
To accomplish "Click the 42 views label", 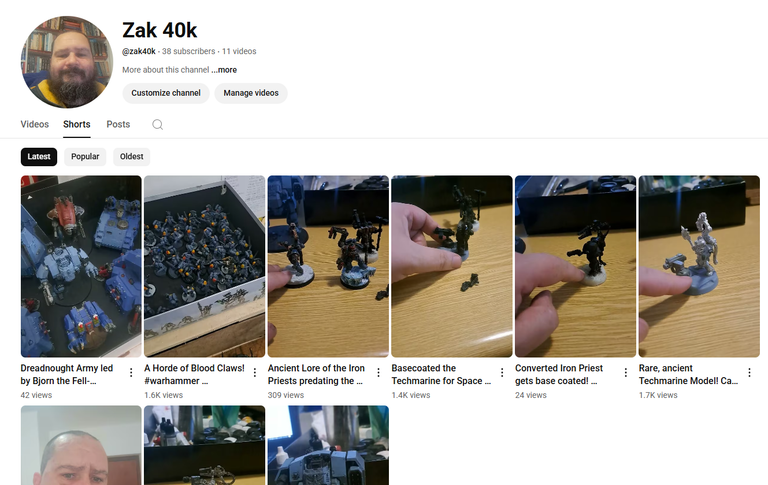I will 36,395.
